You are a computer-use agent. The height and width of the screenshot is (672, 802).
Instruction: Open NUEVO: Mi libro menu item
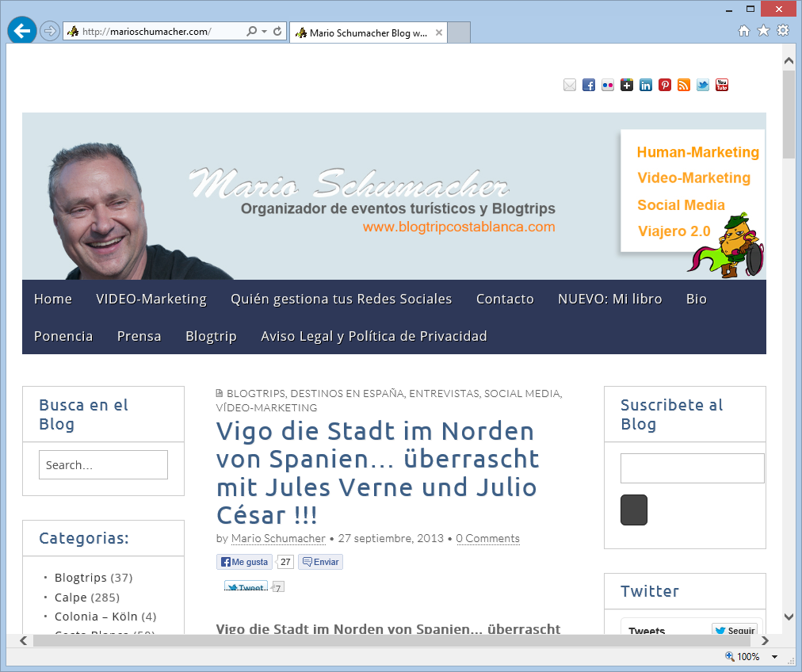pos(609,299)
